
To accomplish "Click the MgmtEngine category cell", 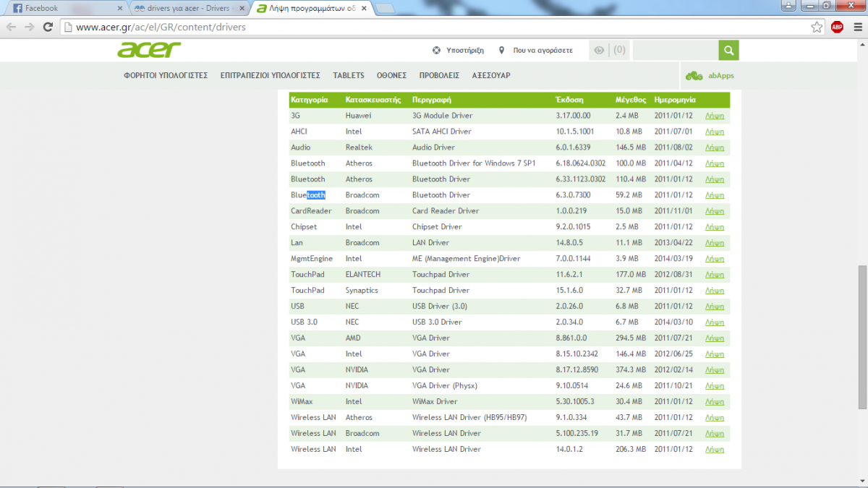I will pyautogui.click(x=312, y=259).
